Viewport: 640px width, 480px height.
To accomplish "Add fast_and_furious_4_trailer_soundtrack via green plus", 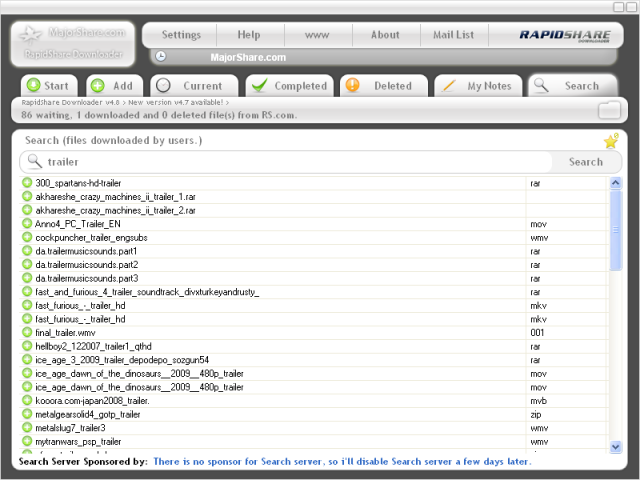I will [27, 291].
